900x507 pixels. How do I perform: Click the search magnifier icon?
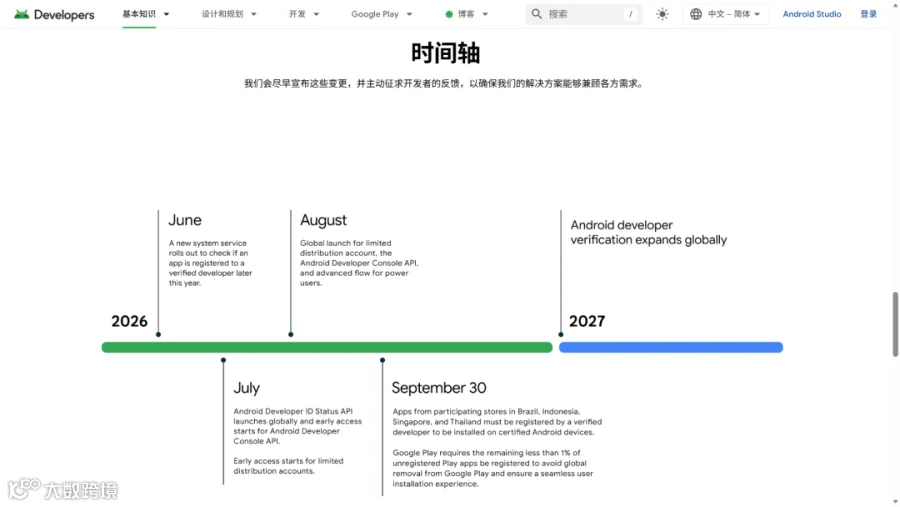click(537, 14)
